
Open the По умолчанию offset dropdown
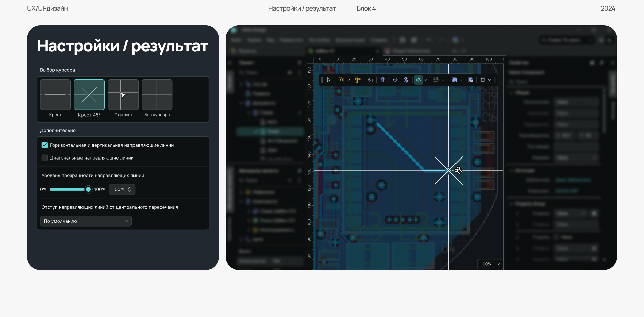coord(86,221)
